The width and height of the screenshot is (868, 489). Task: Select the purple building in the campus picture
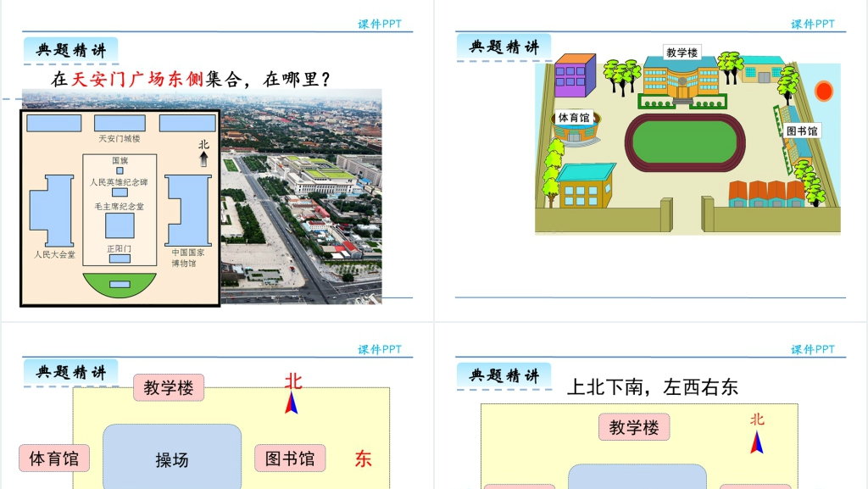click(x=575, y=75)
